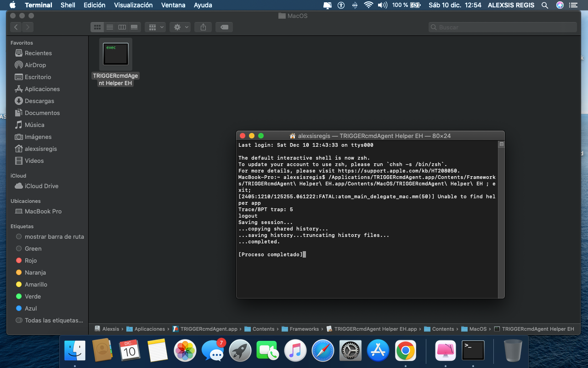Select the Naranja orange tag
This screenshot has height=368, width=588.
tap(35, 272)
